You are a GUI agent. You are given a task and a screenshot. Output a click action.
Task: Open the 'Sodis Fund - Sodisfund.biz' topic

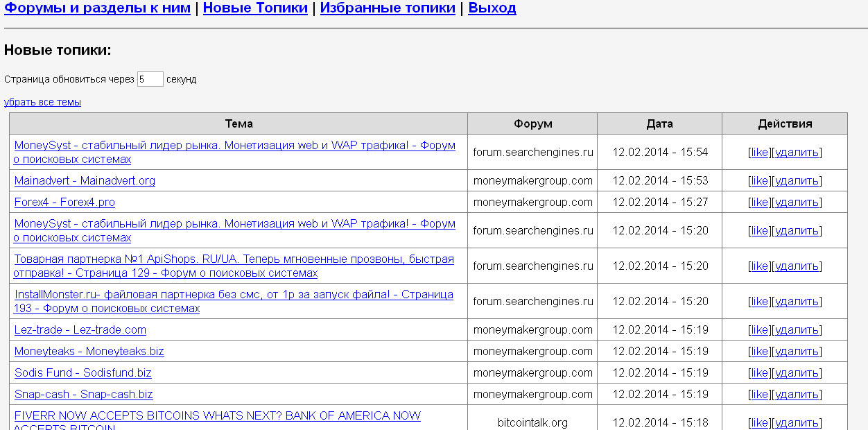click(x=83, y=372)
